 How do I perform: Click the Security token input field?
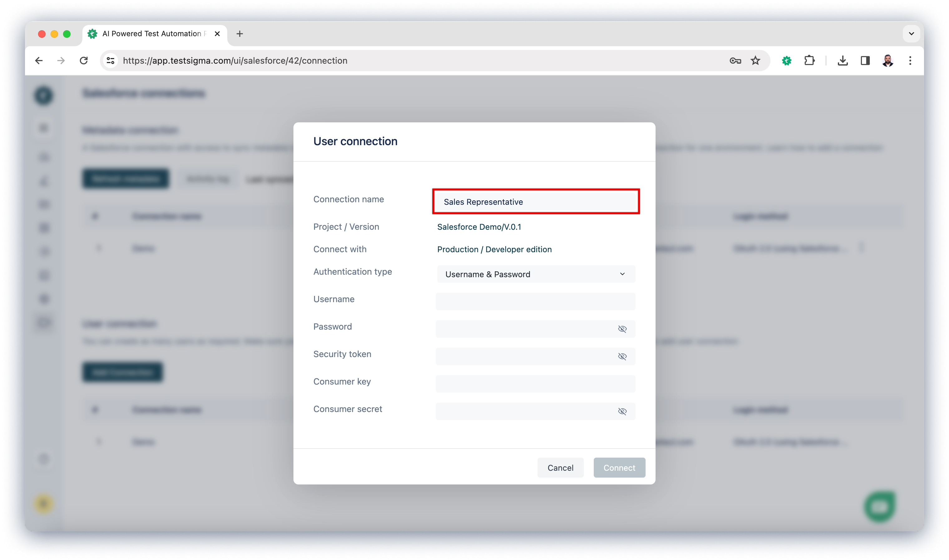tap(535, 356)
